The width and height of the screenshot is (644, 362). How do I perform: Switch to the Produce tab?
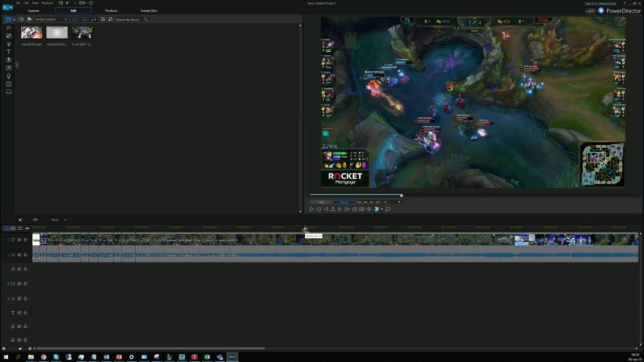coord(111,11)
